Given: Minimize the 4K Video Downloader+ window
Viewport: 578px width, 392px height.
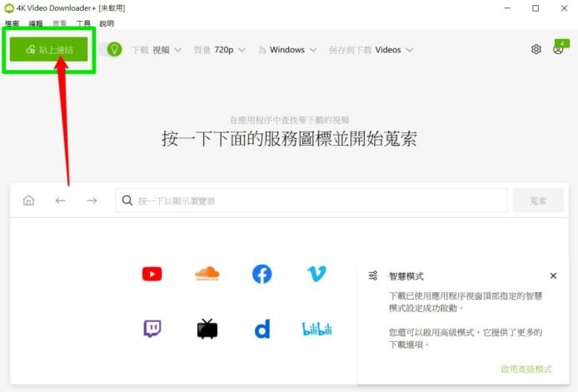Looking at the screenshot, I should pyautogui.click(x=507, y=8).
